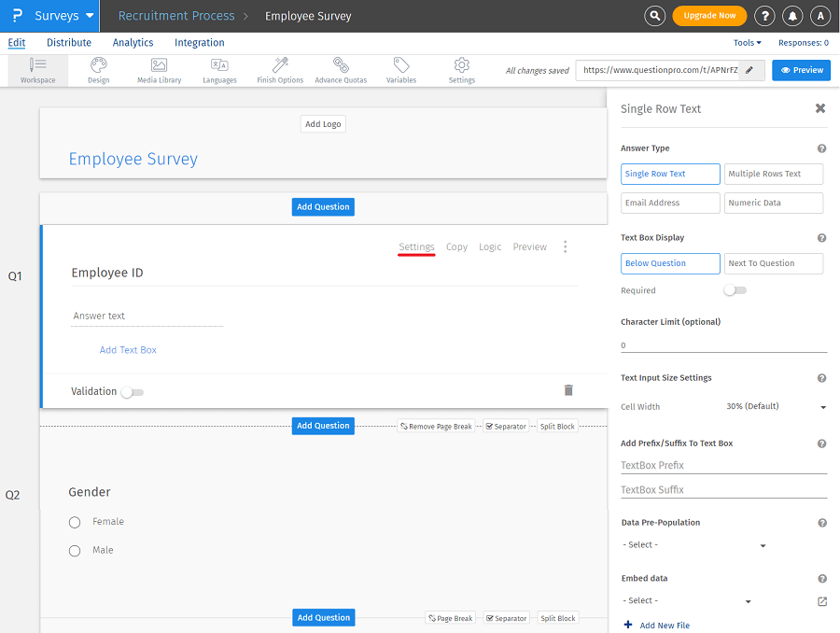Delete the Employee ID question using trash icon
The width and height of the screenshot is (840, 633).
[568, 390]
